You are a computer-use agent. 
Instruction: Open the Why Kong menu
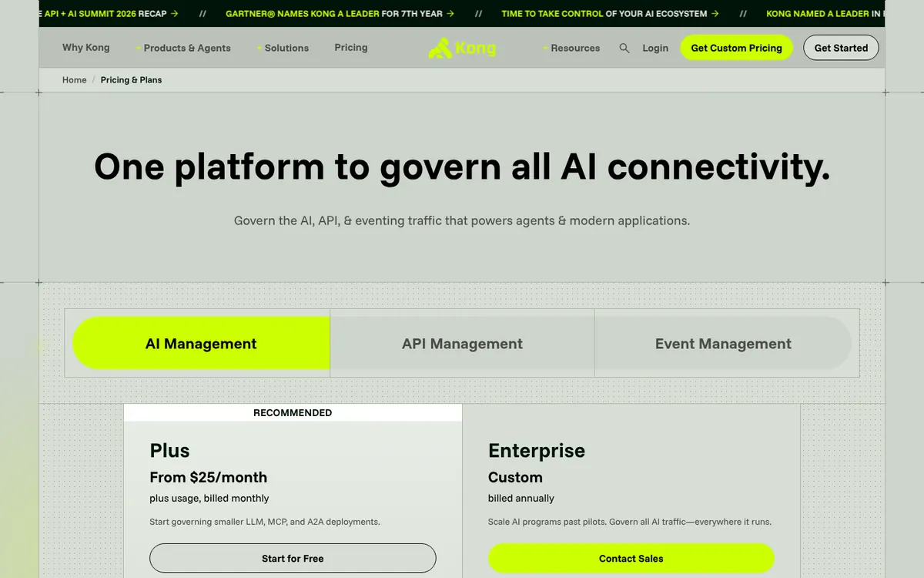pyautogui.click(x=86, y=48)
